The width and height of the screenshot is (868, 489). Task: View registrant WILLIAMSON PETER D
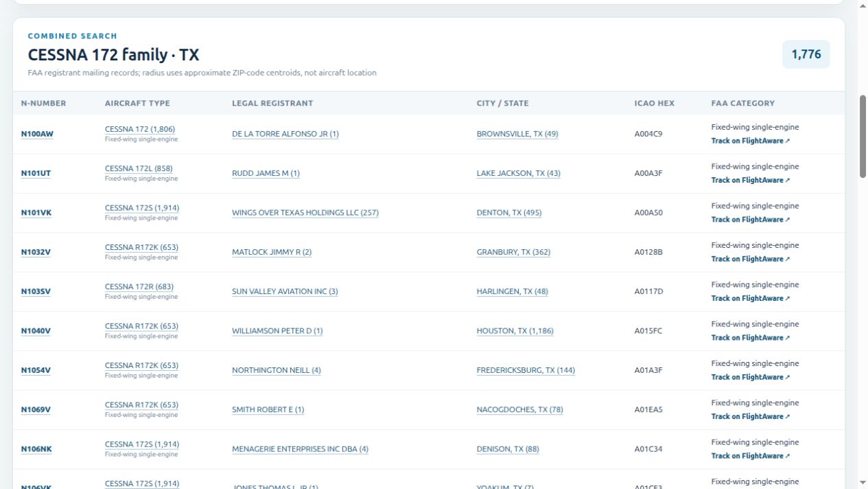pos(277,331)
